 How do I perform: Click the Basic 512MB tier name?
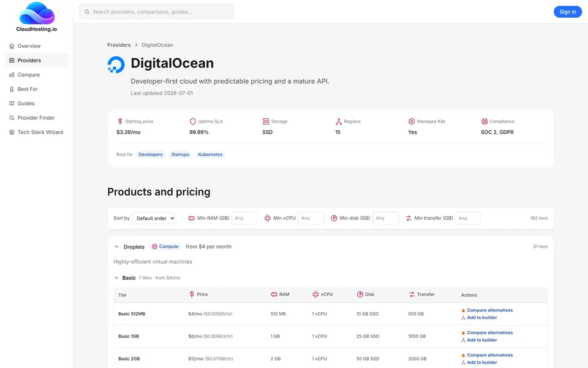tap(132, 314)
